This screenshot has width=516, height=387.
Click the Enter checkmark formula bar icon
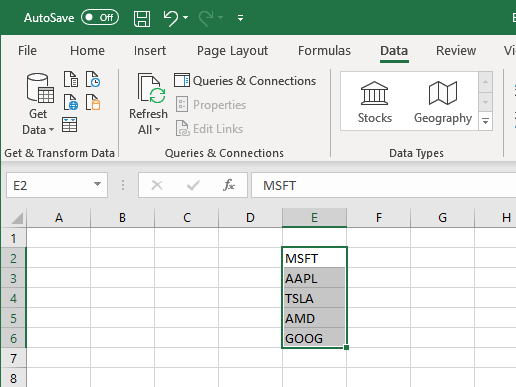tap(193, 185)
